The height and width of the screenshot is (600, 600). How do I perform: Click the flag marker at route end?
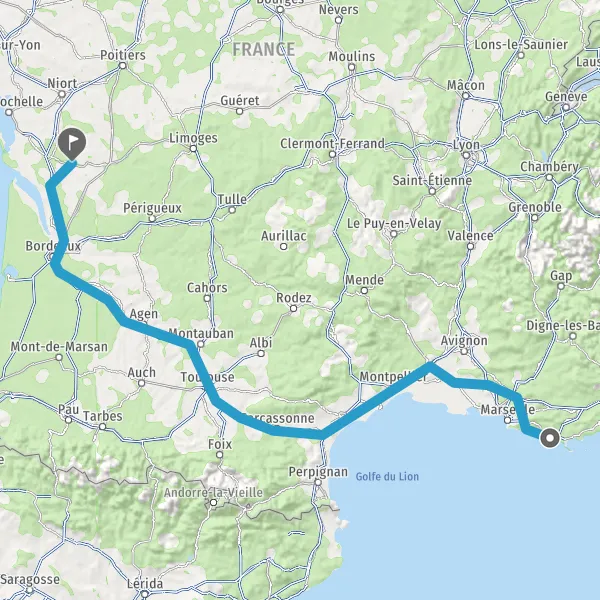click(72, 144)
